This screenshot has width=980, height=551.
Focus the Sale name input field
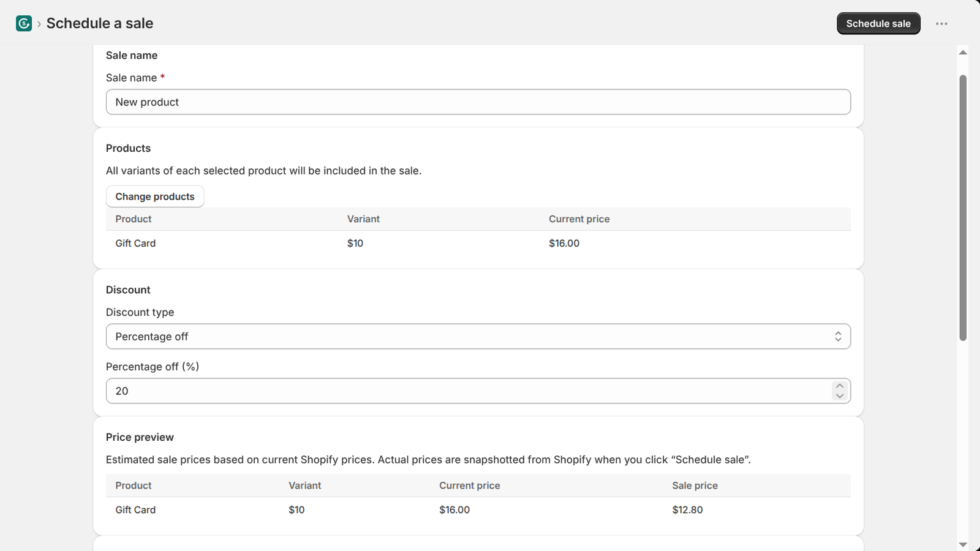click(478, 102)
